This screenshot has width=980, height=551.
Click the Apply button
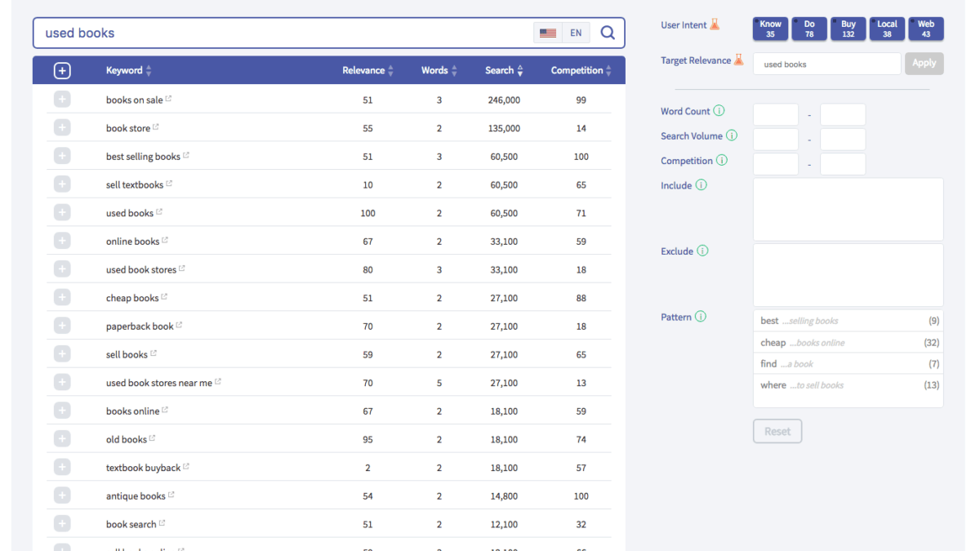(924, 63)
